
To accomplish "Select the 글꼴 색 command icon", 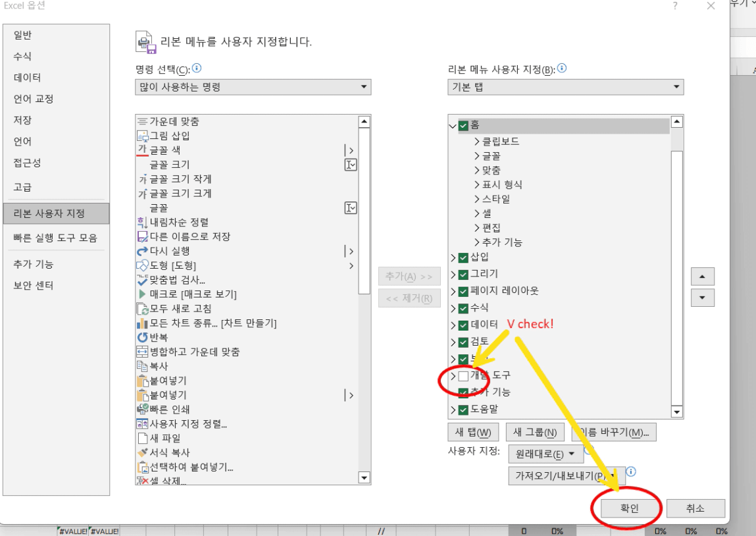I will tap(142, 150).
